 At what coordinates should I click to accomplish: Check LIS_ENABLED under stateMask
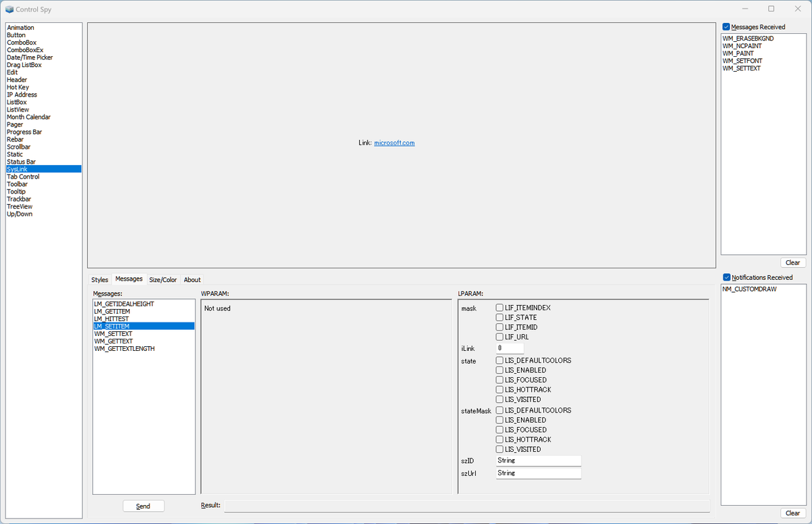[499, 420]
